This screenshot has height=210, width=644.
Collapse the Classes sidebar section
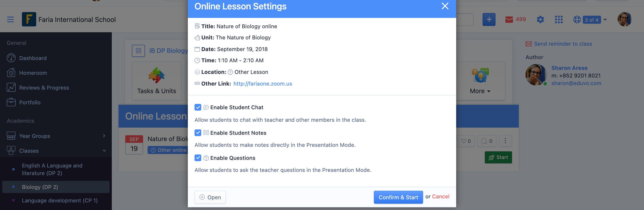coord(56,151)
